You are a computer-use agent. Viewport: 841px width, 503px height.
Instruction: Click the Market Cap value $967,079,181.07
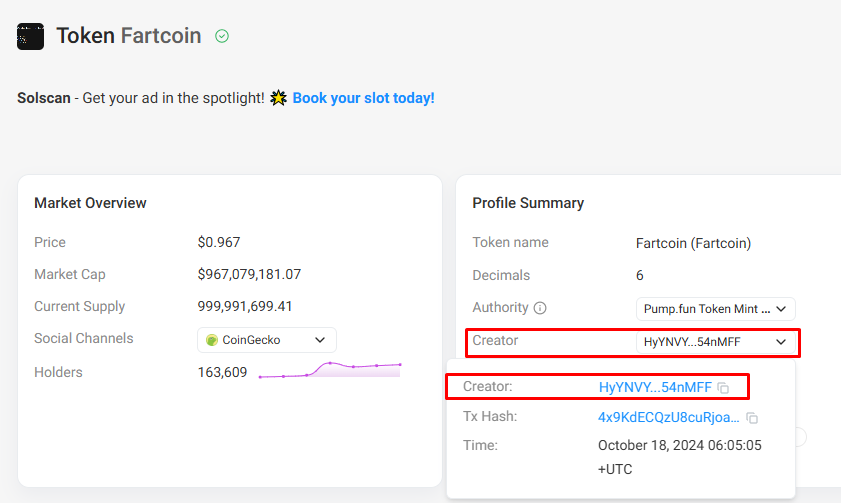tap(249, 275)
